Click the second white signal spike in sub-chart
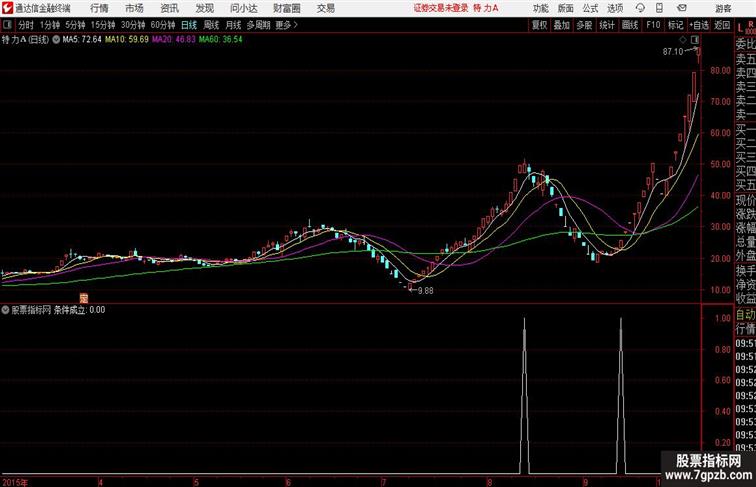Image resolution: width=756 pixels, height=487 pixels. tap(621, 395)
